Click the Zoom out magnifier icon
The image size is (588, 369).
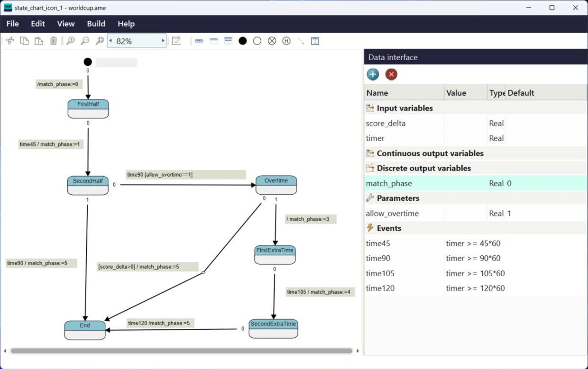point(85,41)
